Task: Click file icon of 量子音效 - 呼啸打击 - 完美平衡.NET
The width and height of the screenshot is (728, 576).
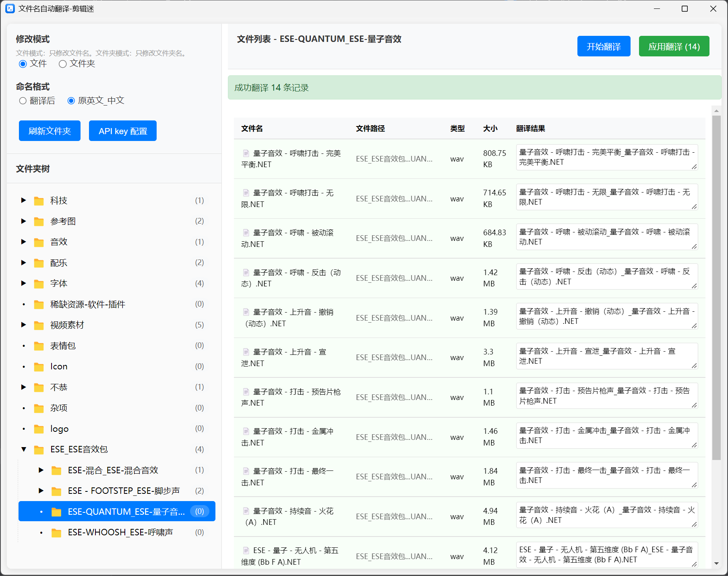Action: point(246,153)
